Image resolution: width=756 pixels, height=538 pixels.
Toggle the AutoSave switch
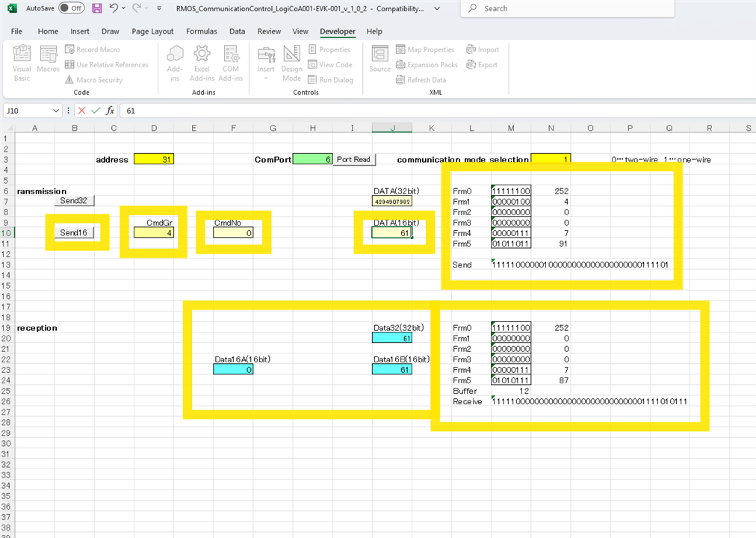[x=71, y=8]
